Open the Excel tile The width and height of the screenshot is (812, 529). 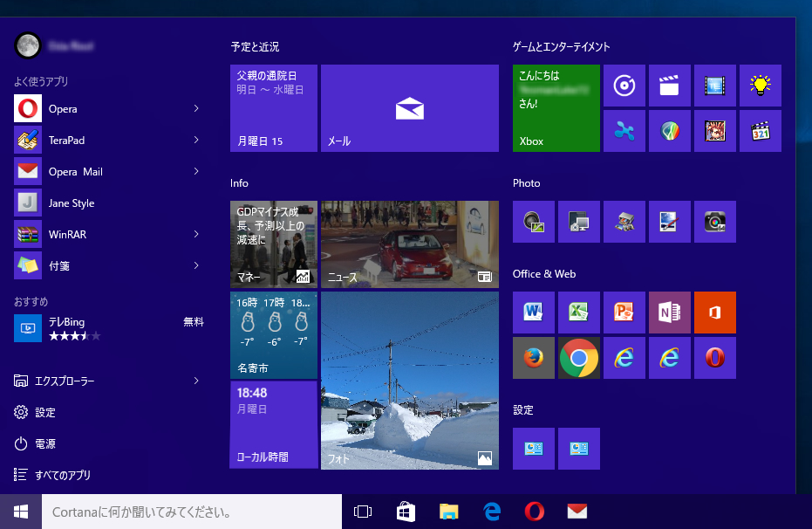[x=579, y=313]
